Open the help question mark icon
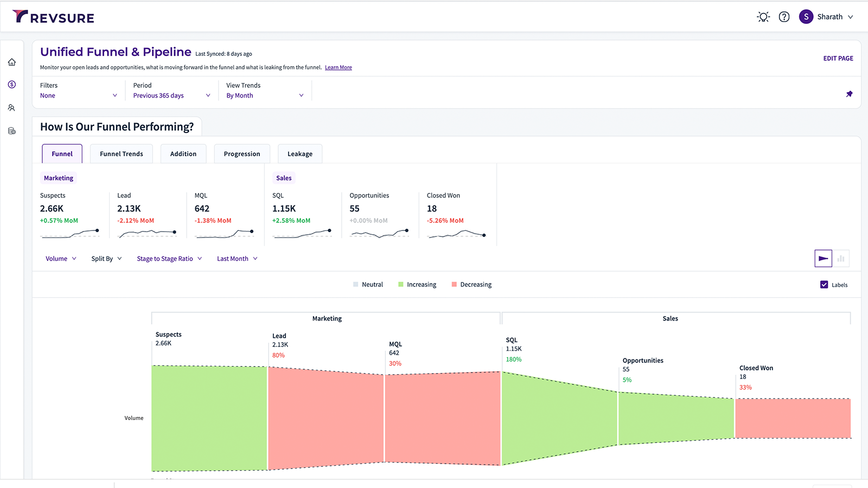 (784, 17)
